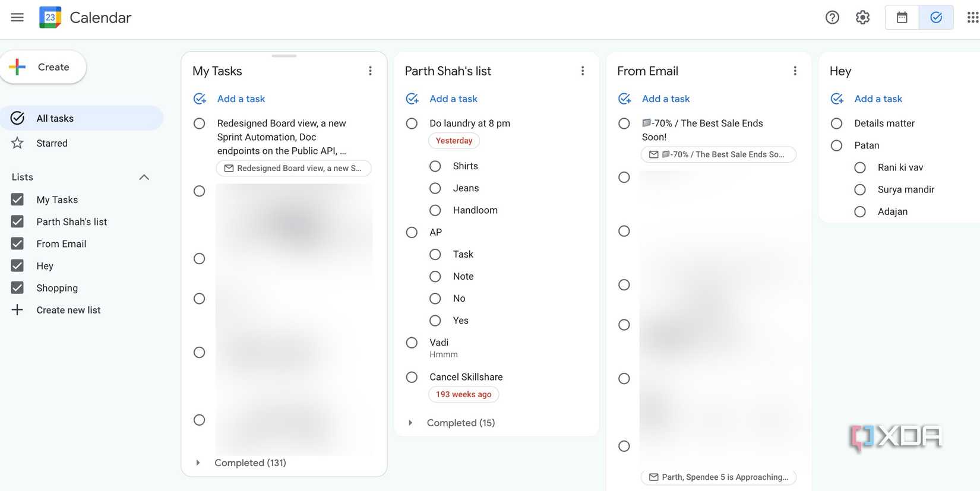Switch to the Tasks view icon
Screen dimensions: 980x491
936,17
